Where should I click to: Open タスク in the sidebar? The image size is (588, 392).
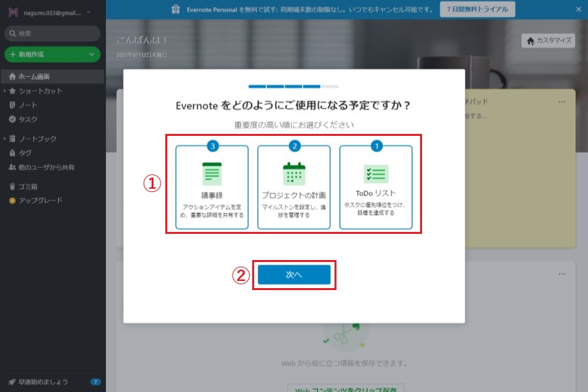point(27,120)
